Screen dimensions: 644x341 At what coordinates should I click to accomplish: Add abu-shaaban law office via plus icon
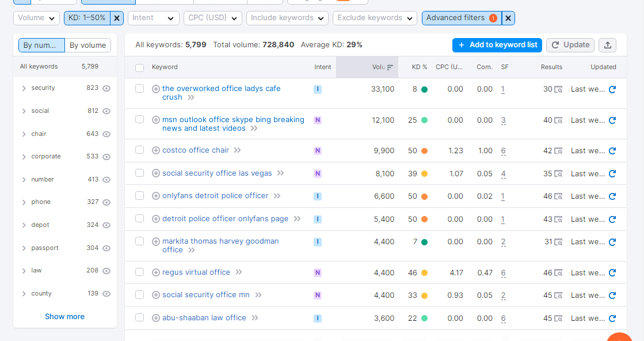coord(155,318)
